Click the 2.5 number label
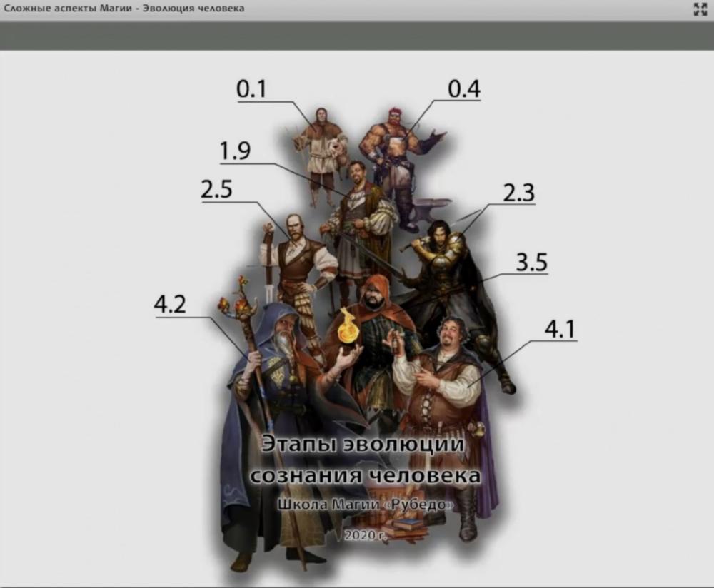The height and width of the screenshot is (588, 714). [x=216, y=189]
